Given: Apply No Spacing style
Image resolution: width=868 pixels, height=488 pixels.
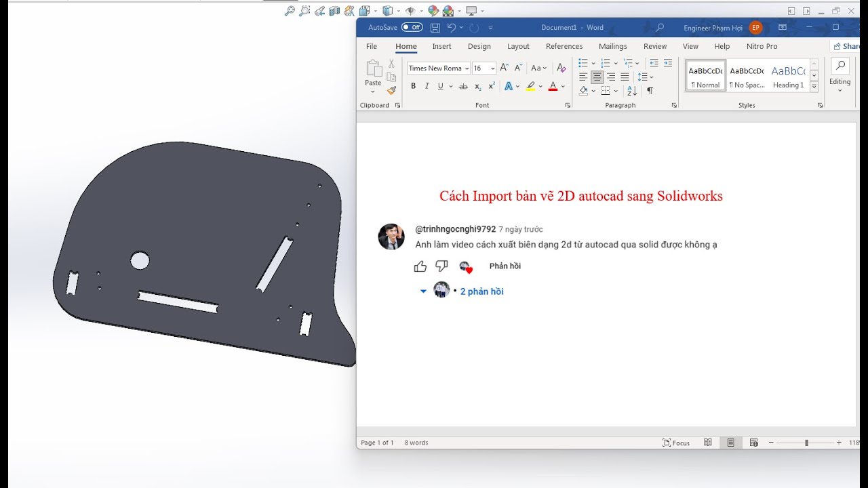Looking at the screenshot, I should coord(747,75).
